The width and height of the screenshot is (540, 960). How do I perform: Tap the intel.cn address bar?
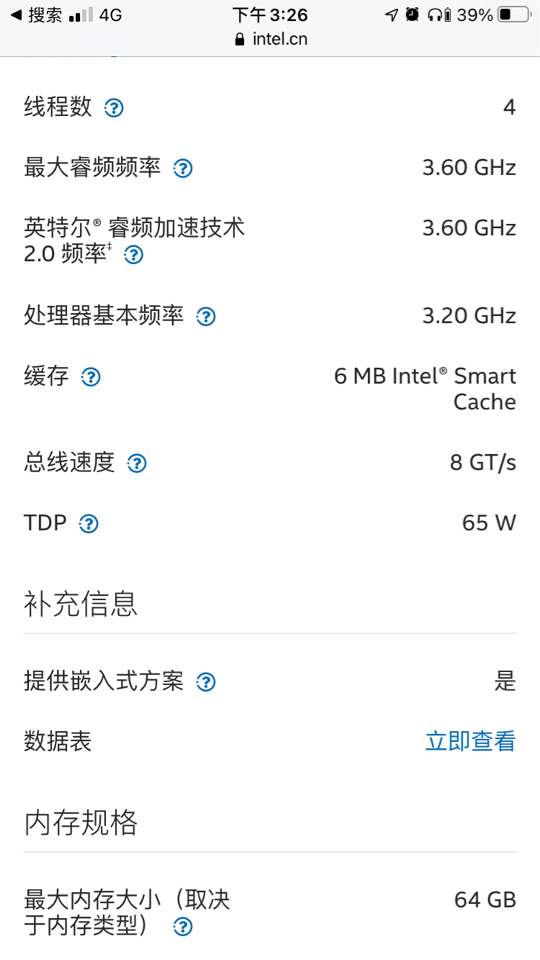coord(270,39)
